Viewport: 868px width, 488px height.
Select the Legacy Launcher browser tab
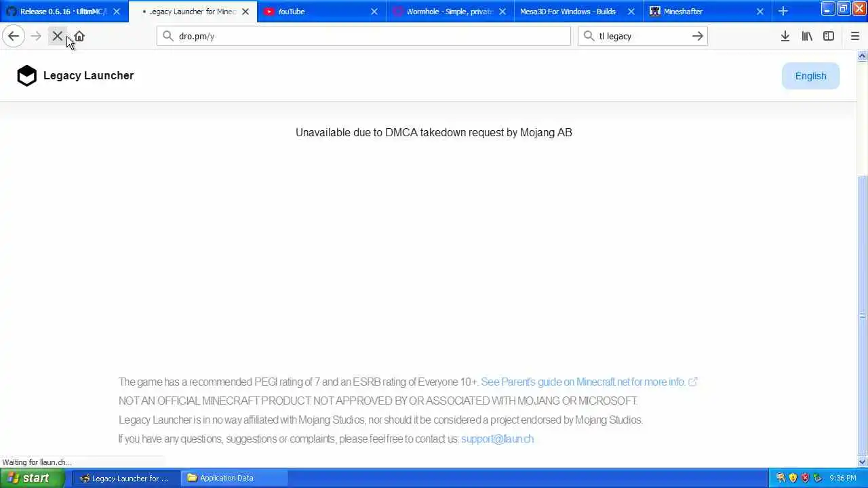[193, 12]
